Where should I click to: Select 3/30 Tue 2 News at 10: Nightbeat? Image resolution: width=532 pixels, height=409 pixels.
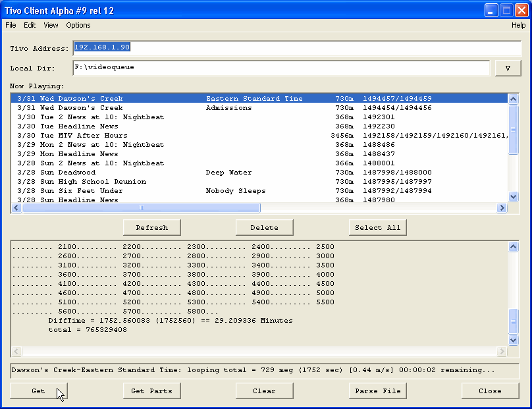pyautogui.click(x=259, y=117)
